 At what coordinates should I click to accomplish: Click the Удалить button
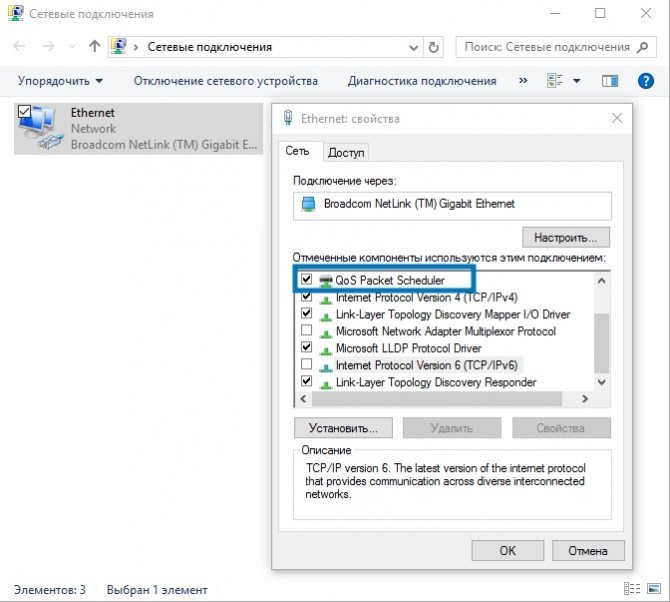point(452,428)
